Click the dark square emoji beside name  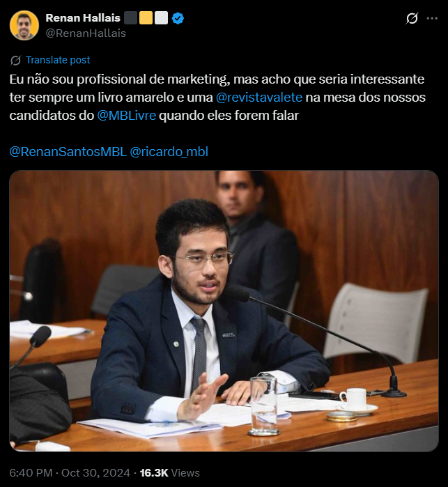click(x=130, y=18)
